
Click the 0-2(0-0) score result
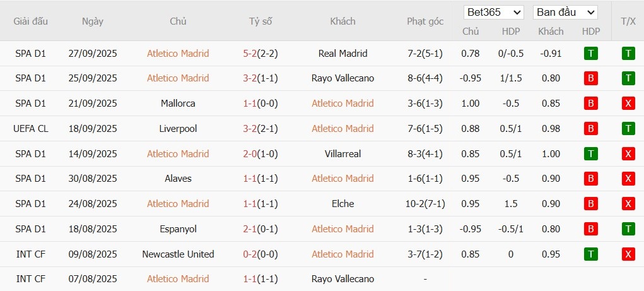(x=261, y=254)
